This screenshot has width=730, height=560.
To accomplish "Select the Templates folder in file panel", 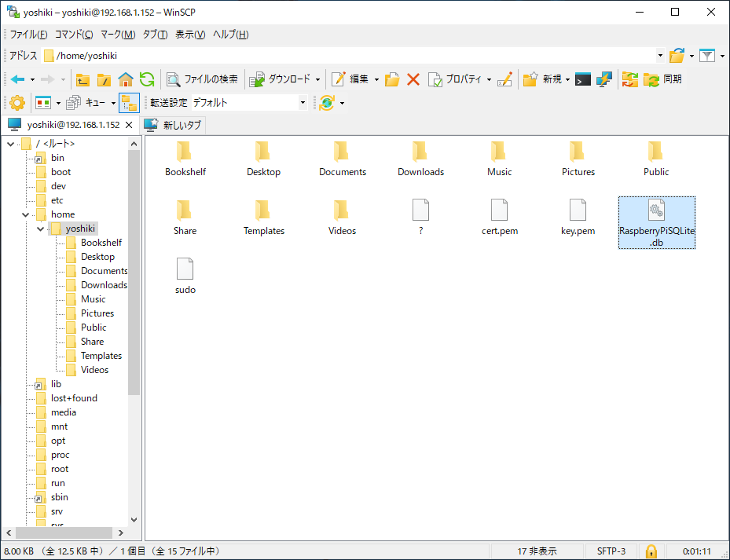I will [x=263, y=218].
